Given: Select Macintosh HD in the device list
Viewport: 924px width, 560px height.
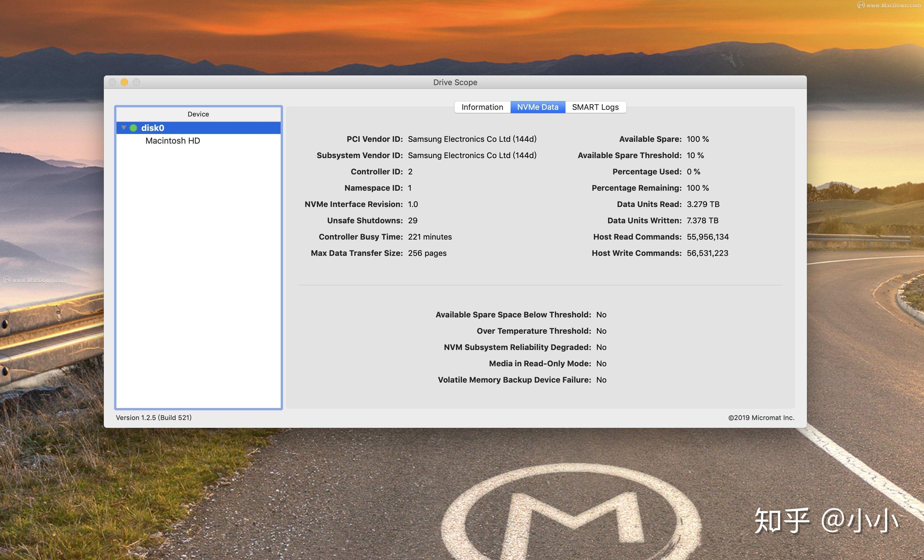Looking at the screenshot, I should [x=173, y=141].
